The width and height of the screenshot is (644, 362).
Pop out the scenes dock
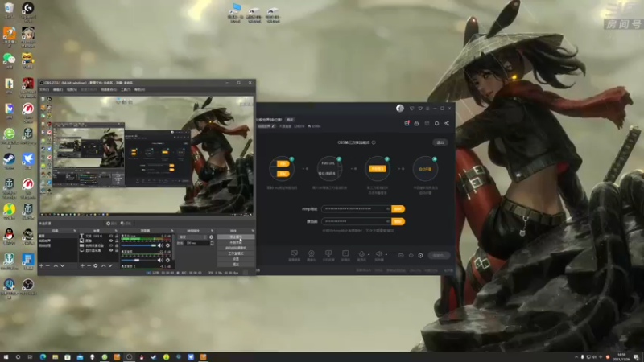[74, 231]
